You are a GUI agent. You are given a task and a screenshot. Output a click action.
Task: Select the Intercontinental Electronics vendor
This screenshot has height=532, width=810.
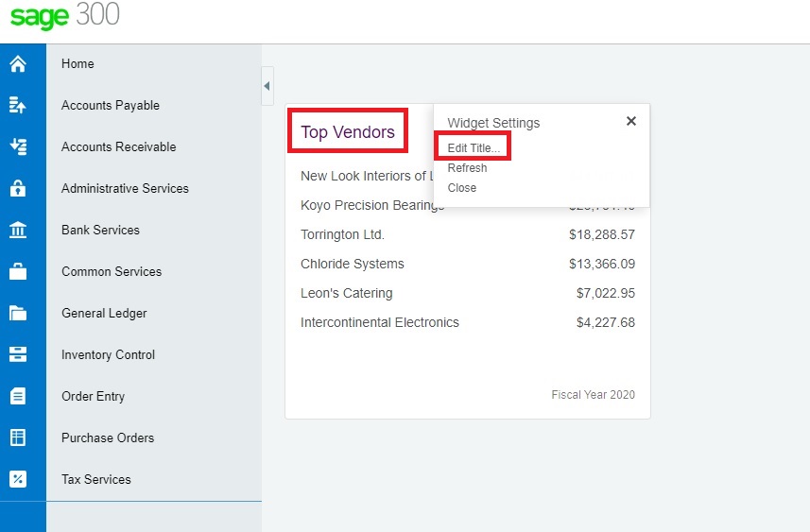click(380, 322)
